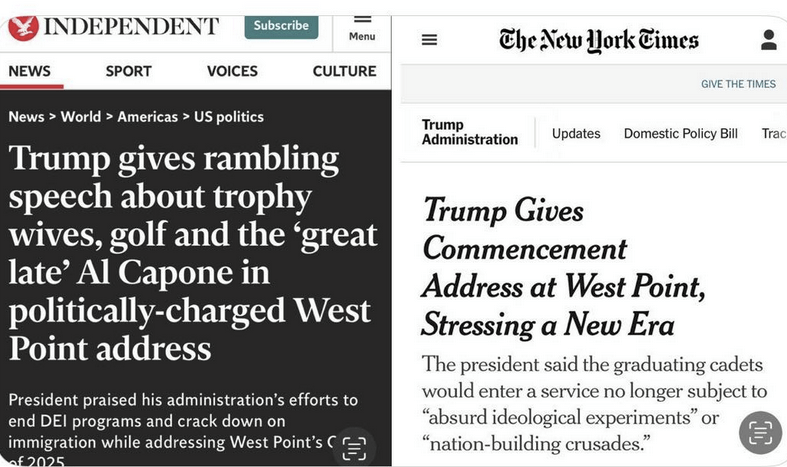Click the Independent eagle logo icon
787x467 pixels.
click(x=22, y=26)
